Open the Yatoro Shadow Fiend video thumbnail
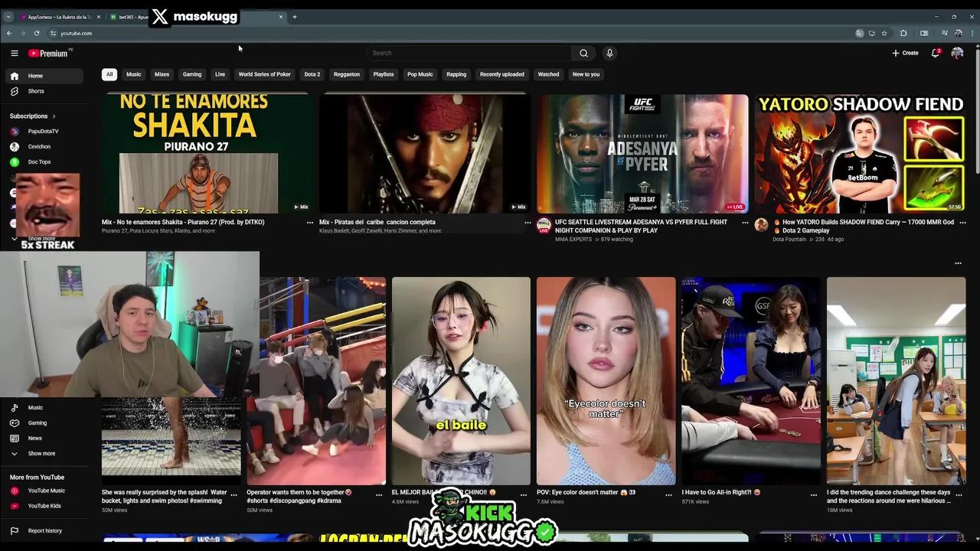Image resolution: width=980 pixels, height=551 pixels. [x=860, y=153]
